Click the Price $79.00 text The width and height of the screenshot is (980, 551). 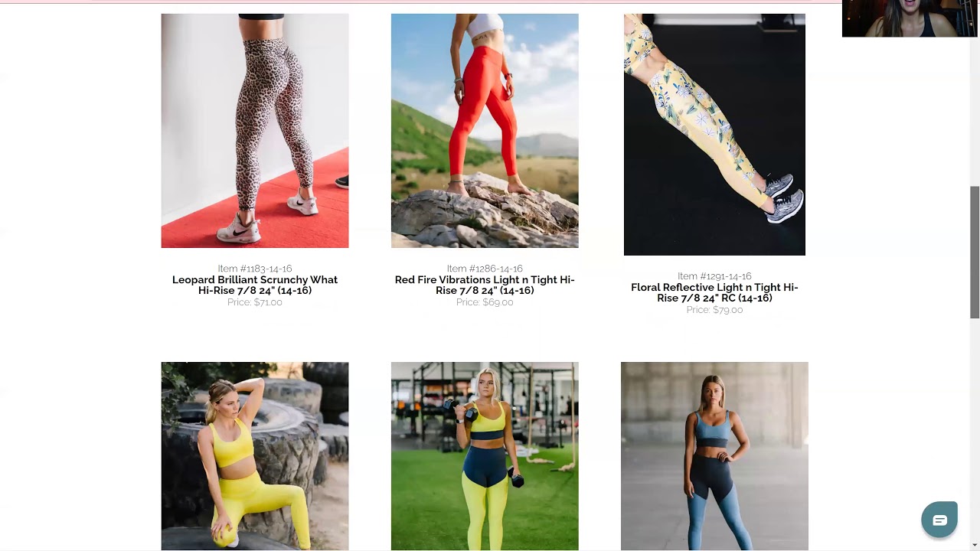pos(714,310)
